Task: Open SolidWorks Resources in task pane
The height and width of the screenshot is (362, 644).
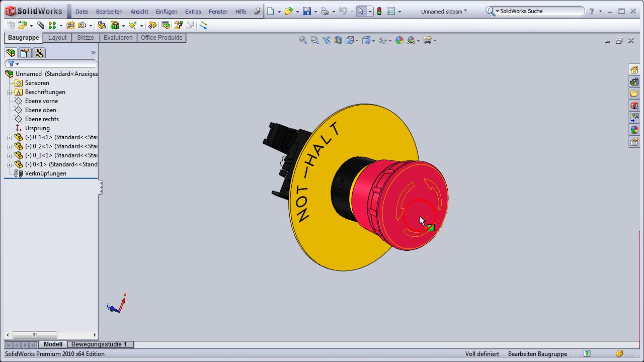Action: click(634, 69)
